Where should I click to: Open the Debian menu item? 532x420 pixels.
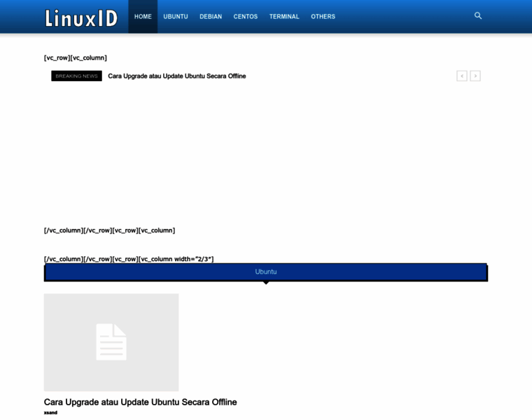(211, 17)
